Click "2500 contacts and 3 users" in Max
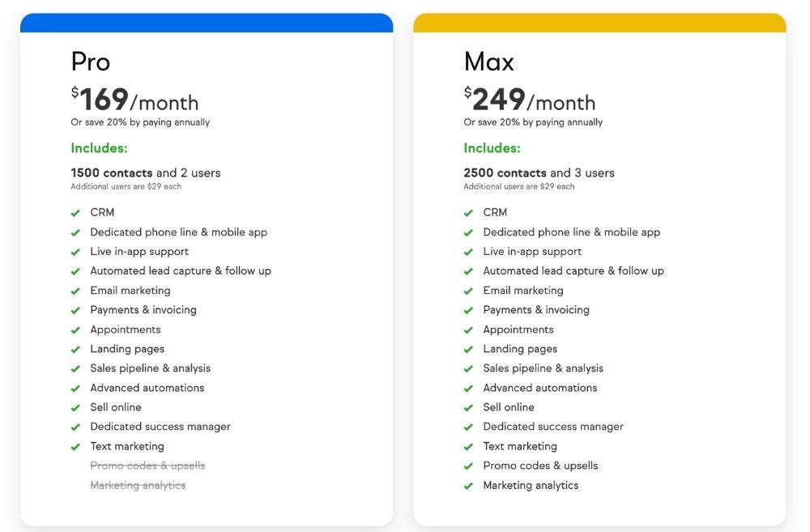This screenshot has height=532, width=810. click(539, 172)
